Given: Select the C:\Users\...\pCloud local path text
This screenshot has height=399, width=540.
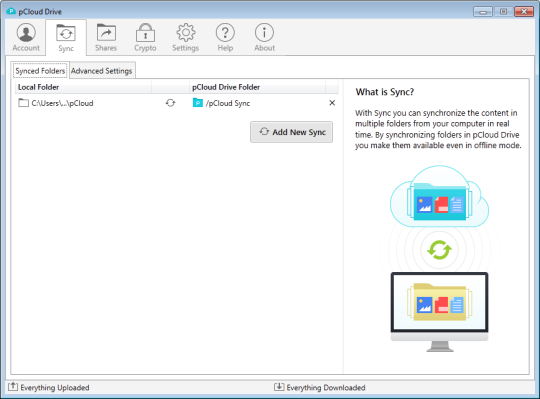Looking at the screenshot, I should (62, 103).
